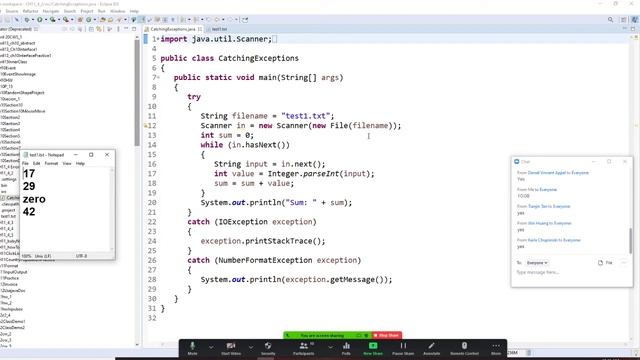Open Notepad File menu
Screen dimensions: 640x360
pos(25,163)
